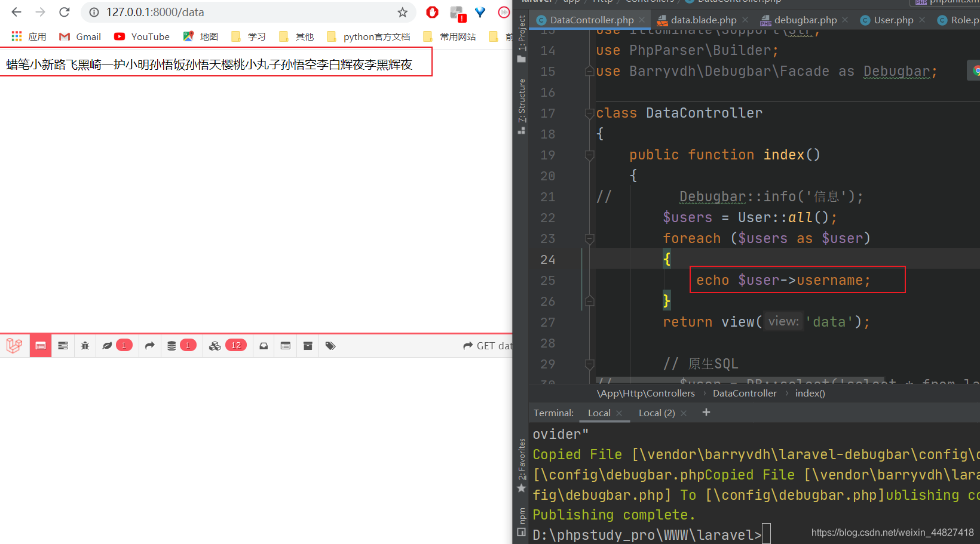980x544 pixels.
Task: Close the Local terminal session
Action: 619,413
